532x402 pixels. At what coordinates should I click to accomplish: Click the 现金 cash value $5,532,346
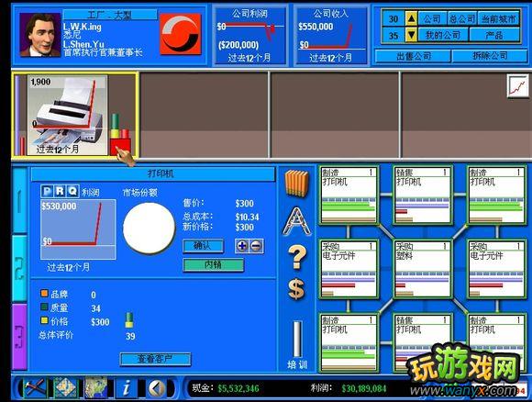click(238, 388)
